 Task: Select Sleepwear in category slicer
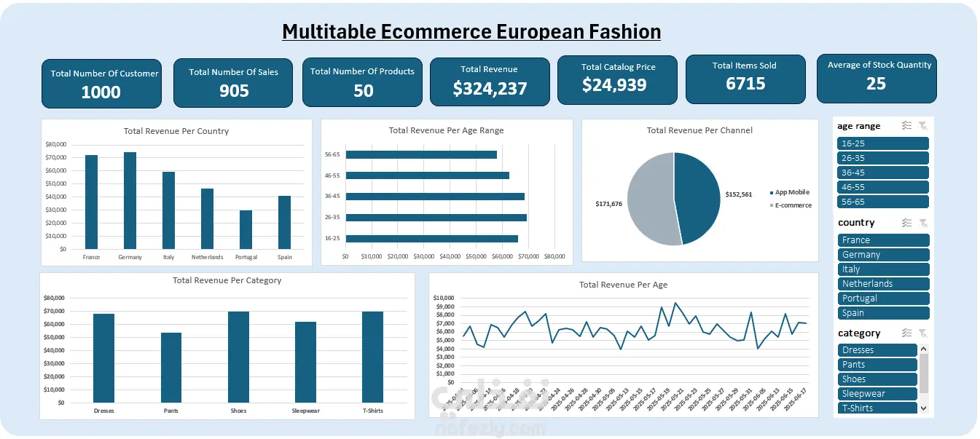point(878,394)
